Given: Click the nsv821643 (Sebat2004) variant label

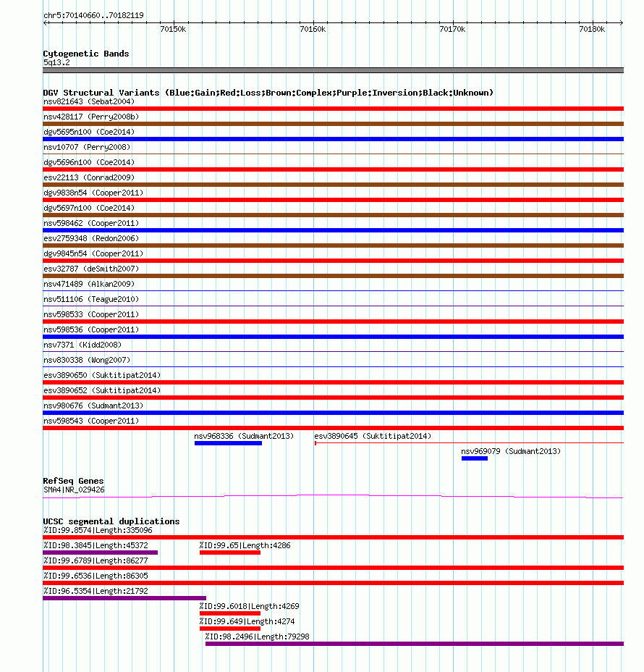Looking at the screenshot, I should pos(89,101).
